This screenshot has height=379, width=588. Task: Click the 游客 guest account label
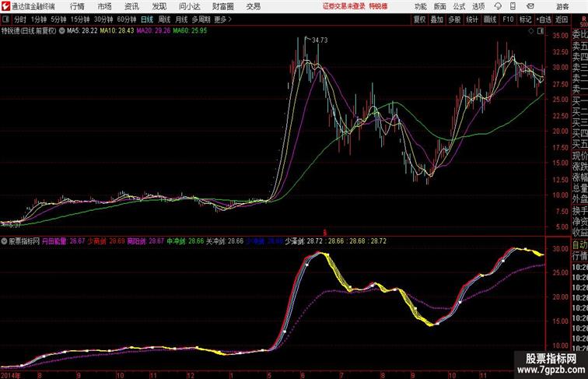pyautogui.click(x=562, y=7)
